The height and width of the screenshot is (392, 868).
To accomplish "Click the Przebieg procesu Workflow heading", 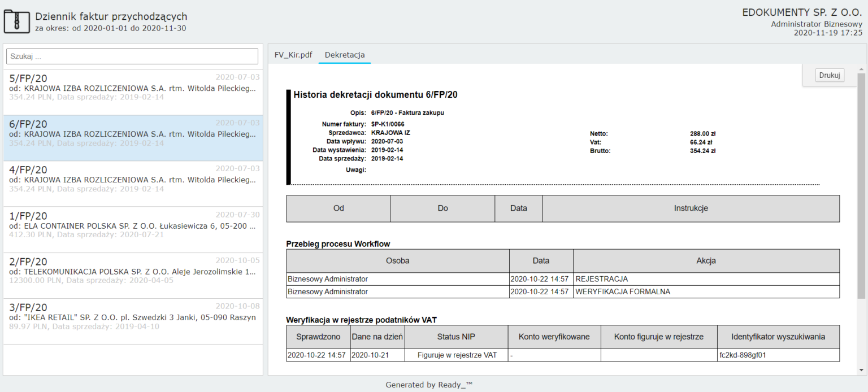I will [338, 244].
